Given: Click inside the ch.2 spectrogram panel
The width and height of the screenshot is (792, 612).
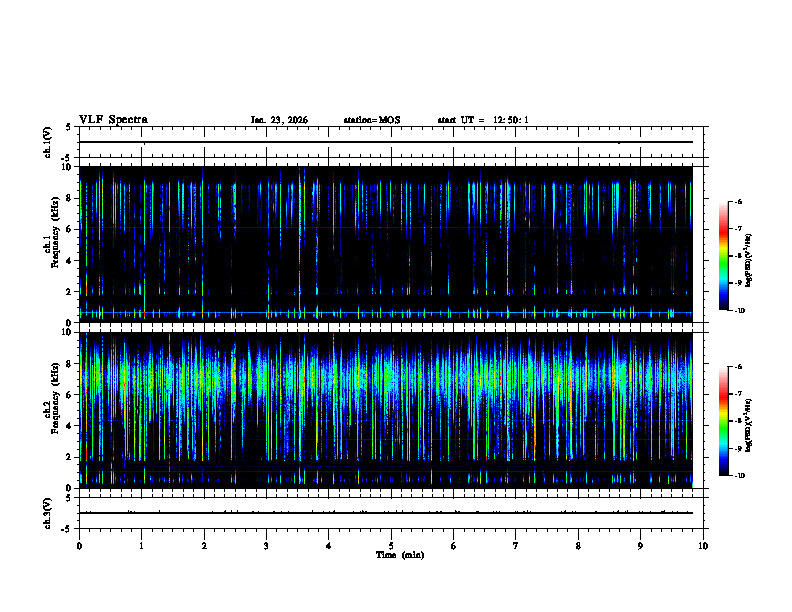Looking at the screenshot, I should click(x=391, y=410).
